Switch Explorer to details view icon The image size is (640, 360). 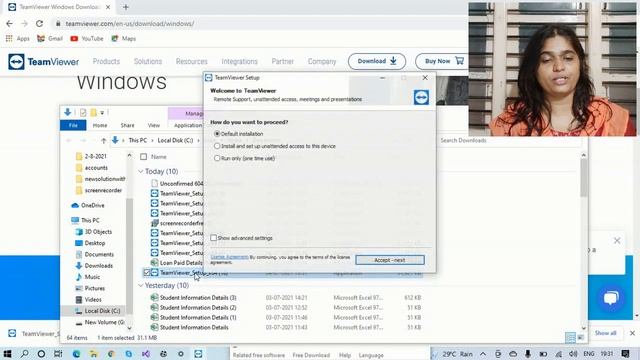coord(570,338)
